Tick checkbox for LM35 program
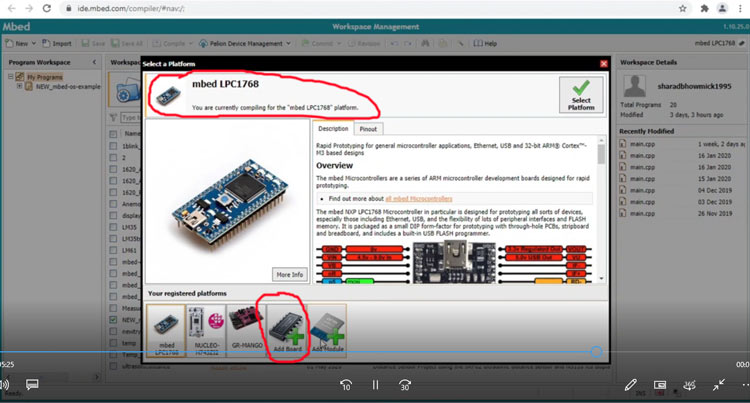The width and height of the screenshot is (750, 403). tap(113, 227)
